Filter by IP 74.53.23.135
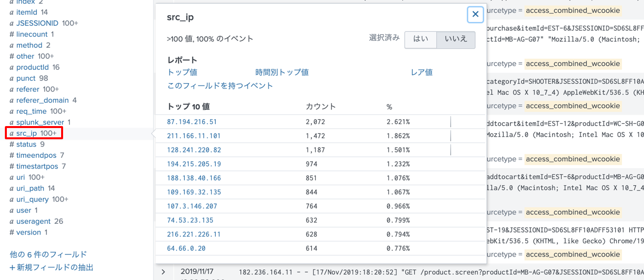Screen dimensions: 644x280 [190, 220]
